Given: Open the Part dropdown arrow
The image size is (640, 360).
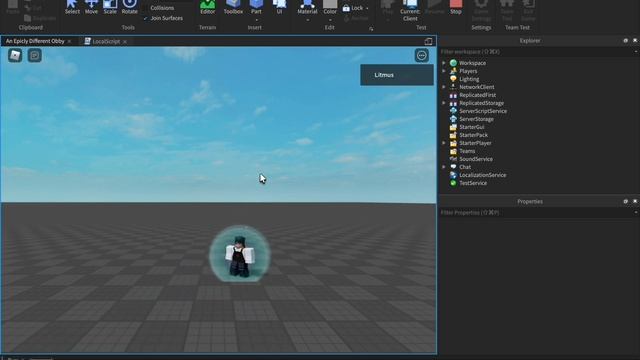Looking at the screenshot, I should 256,20.
